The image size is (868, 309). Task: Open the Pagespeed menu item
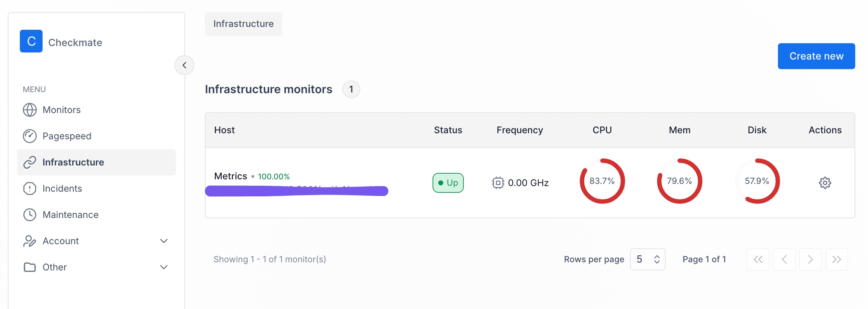click(x=67, y=136)
